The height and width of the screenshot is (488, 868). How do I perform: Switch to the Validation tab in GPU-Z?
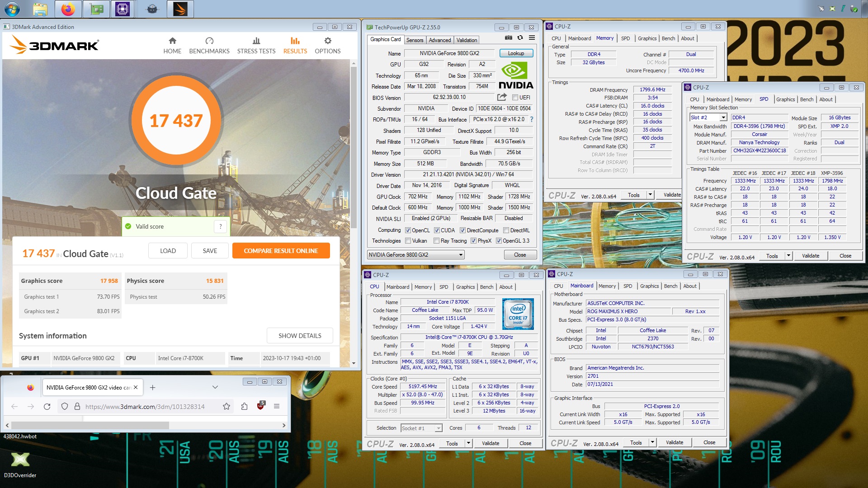(467, 40)
